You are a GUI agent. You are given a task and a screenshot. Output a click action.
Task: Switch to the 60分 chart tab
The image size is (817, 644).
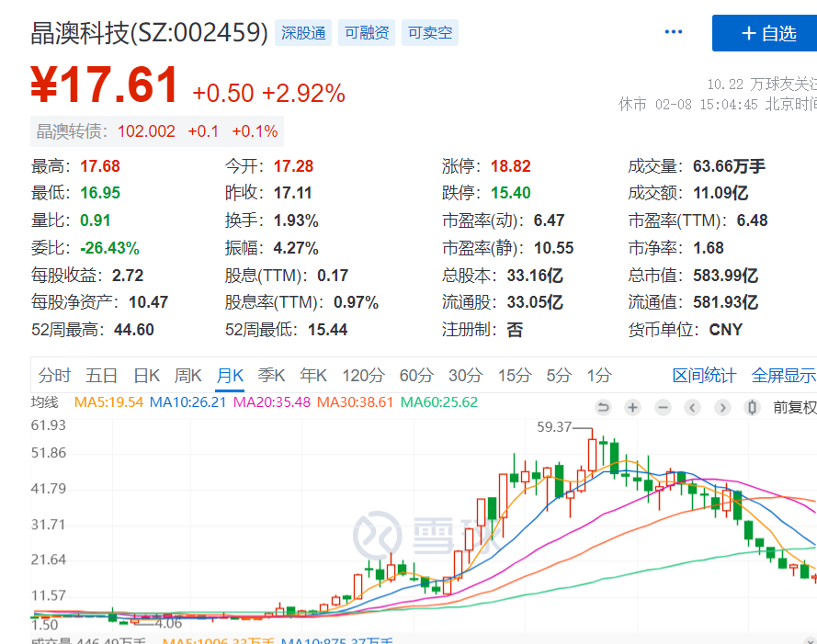pos(416,375)
